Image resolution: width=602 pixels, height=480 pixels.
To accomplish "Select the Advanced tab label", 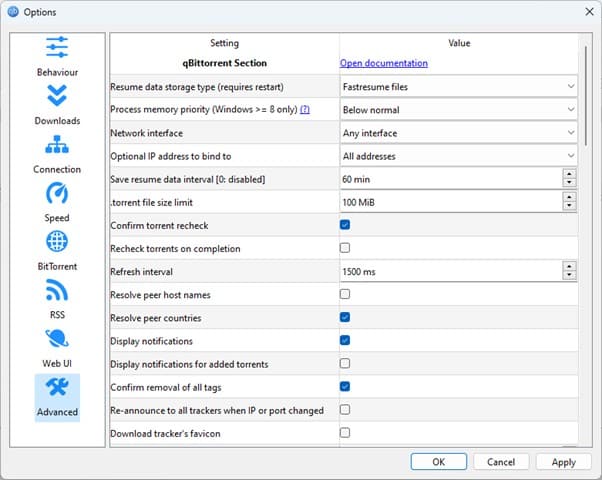I will (x=57, y=412).
